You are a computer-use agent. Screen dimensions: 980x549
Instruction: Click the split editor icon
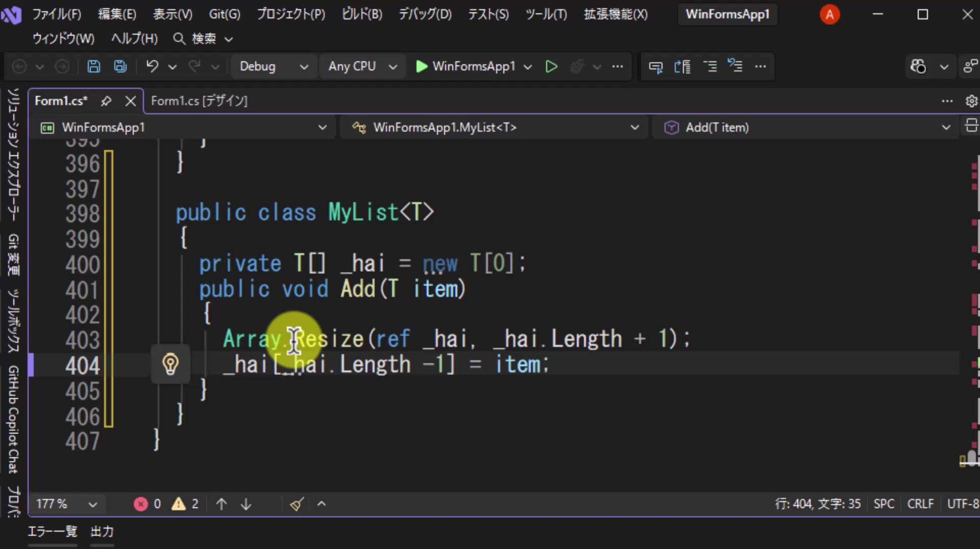point(971,126)
